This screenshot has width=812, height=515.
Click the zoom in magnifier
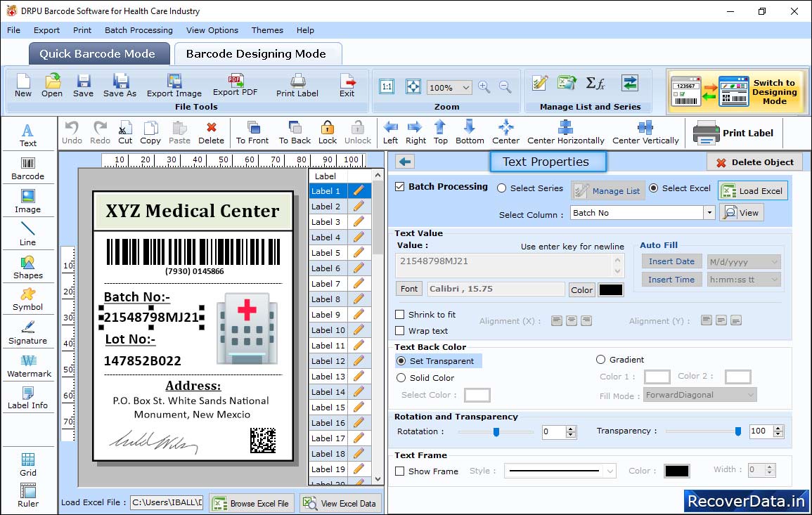(x=484, y=87)
